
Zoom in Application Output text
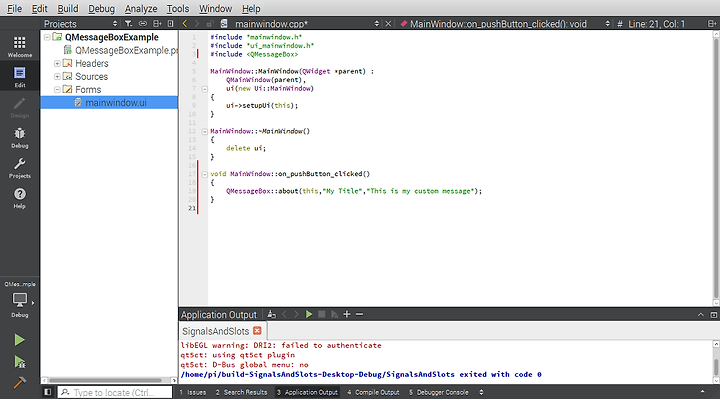[x=347, y=315]
